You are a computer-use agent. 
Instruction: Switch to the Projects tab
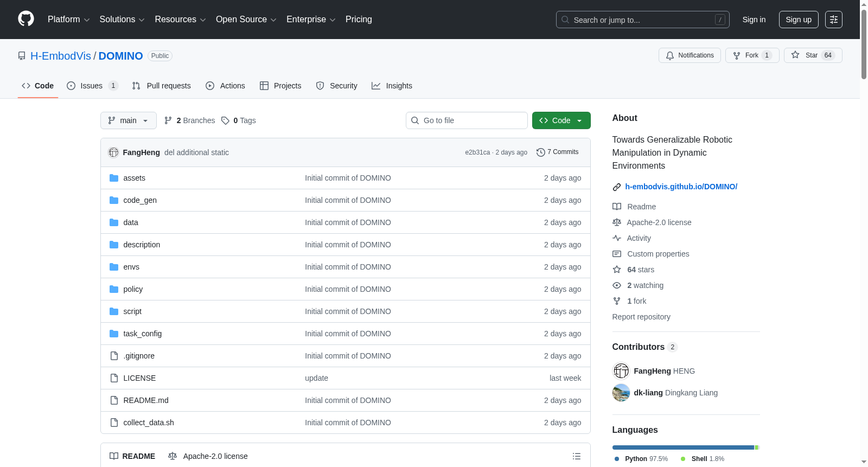[x=280, y=86]
